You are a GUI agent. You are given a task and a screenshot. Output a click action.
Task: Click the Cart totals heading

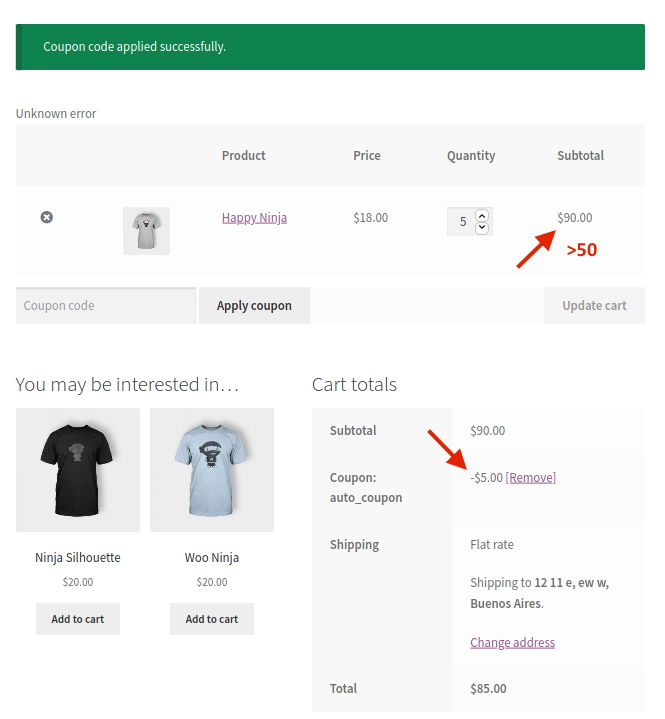pyautogui.click(x=355, y=384)
